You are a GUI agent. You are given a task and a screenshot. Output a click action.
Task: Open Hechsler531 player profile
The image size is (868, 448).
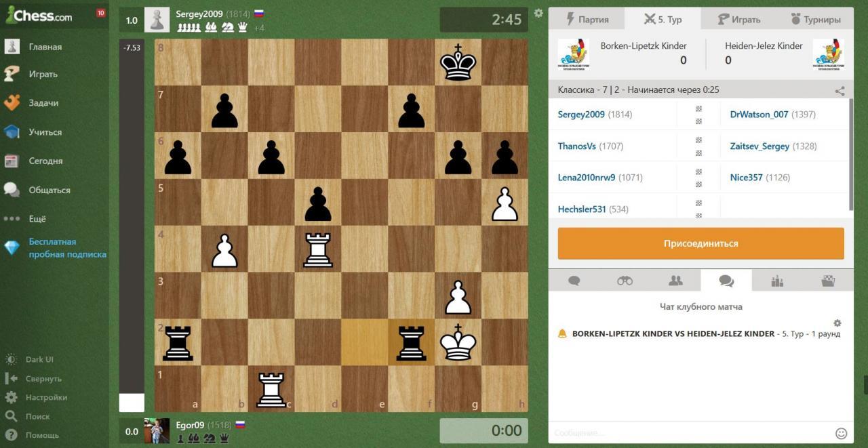tap(582, 209)
